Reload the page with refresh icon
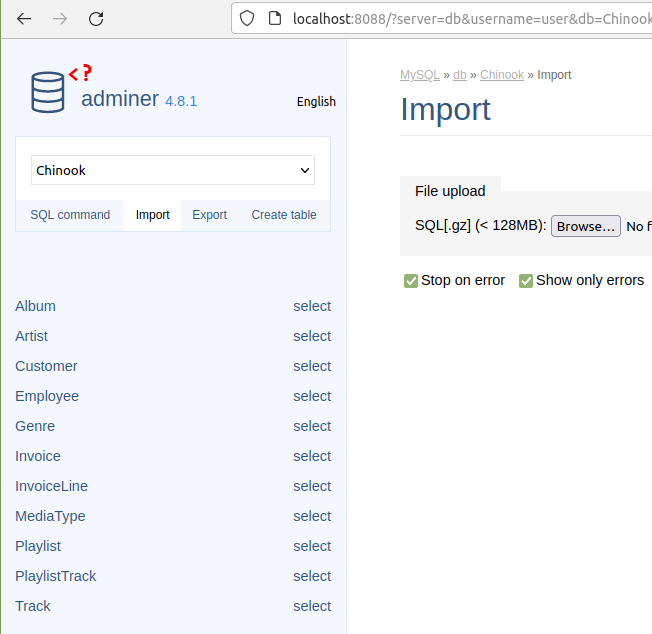The height and width of the screenshot is (634, 652). (x=96, y=19)
